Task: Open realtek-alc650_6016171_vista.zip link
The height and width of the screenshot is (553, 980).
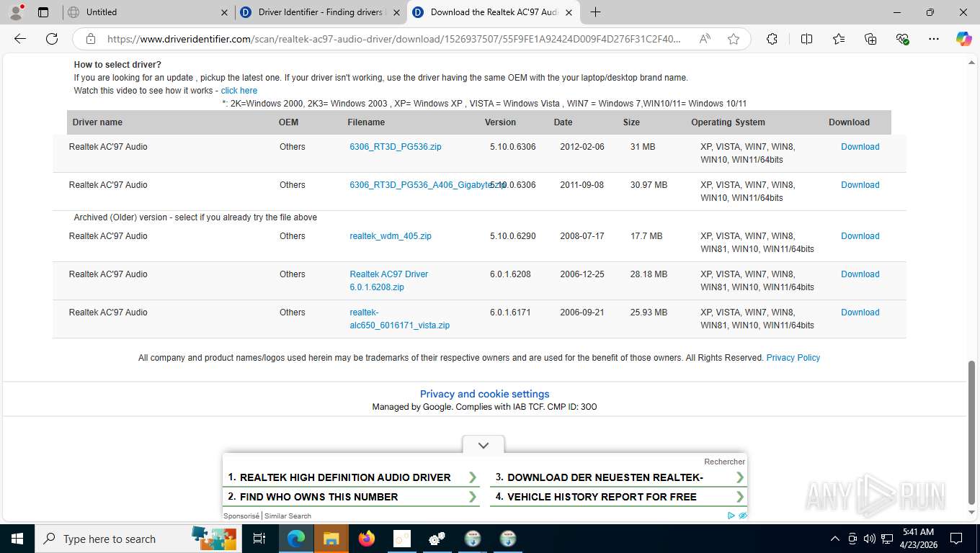Action: (400, 319)
